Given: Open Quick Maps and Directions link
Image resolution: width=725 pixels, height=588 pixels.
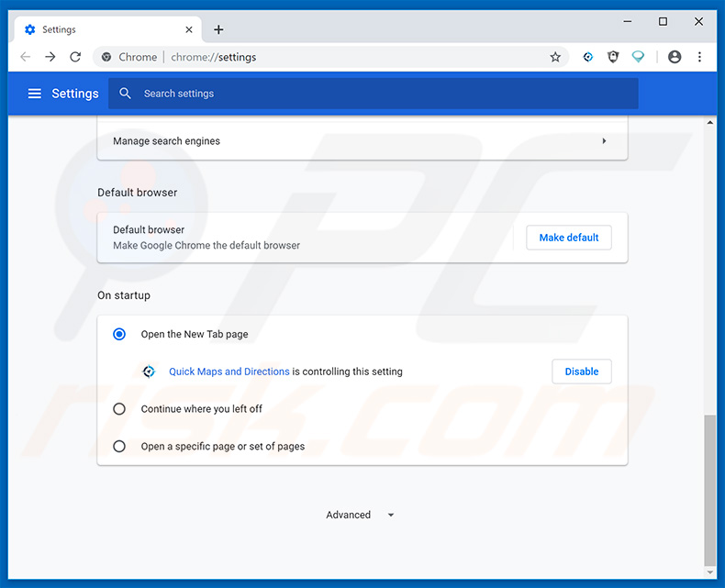Looking at the screenshot, I should 229,372.
